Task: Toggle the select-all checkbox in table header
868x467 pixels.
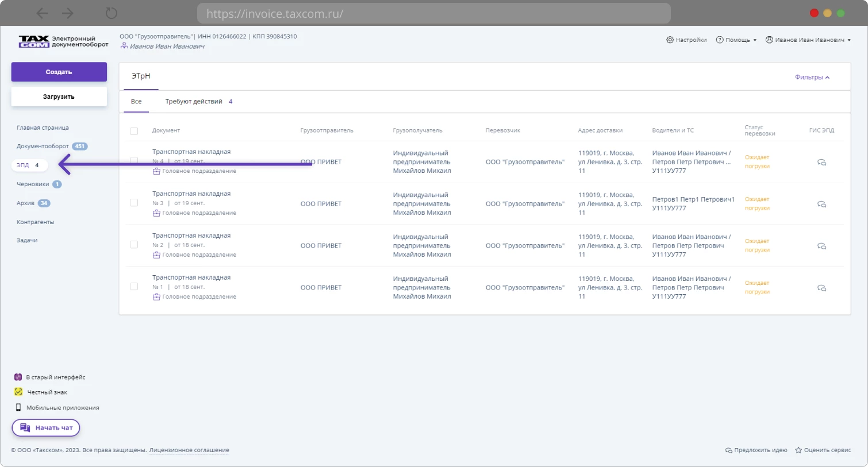Action: point(134,131)
